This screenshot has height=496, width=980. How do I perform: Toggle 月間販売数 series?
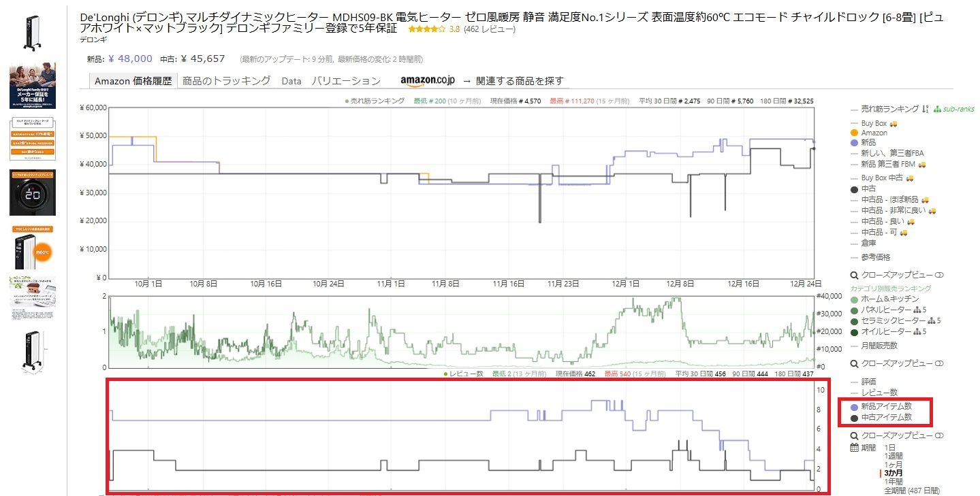[874, 346]
